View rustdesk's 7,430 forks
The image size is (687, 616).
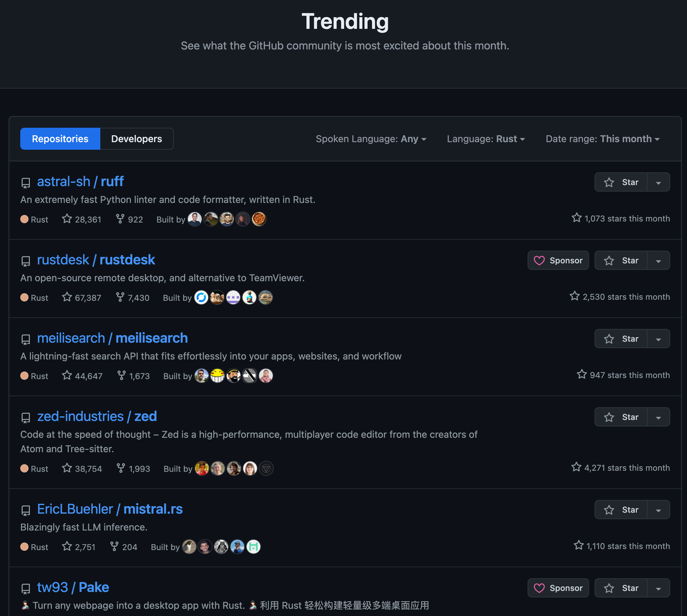[133, 297]
